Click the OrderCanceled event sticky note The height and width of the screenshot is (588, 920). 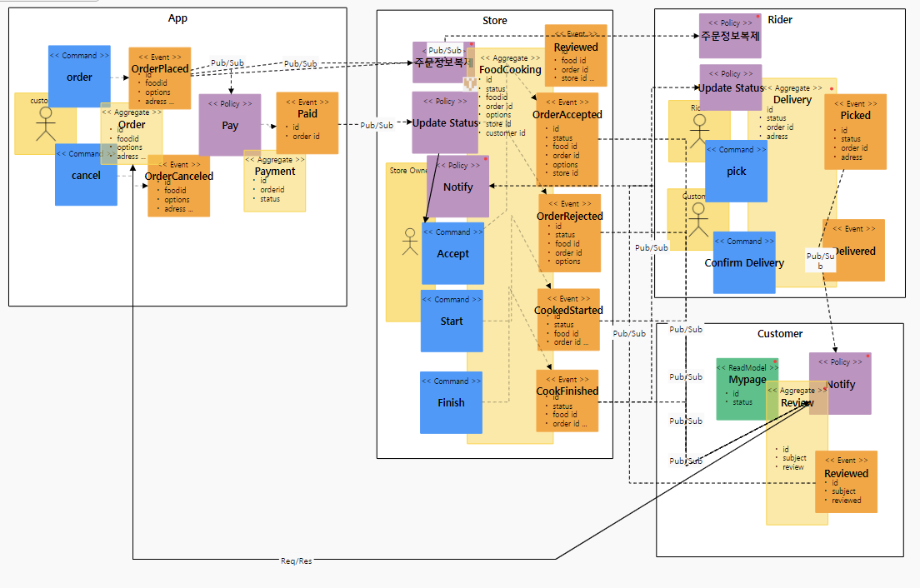click(x=179, y=186)
